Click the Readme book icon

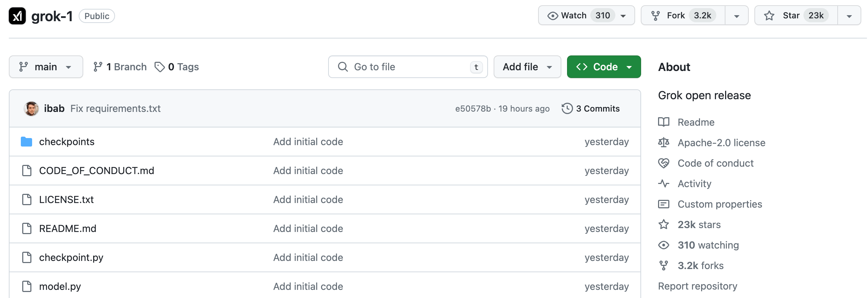point(663,122)
